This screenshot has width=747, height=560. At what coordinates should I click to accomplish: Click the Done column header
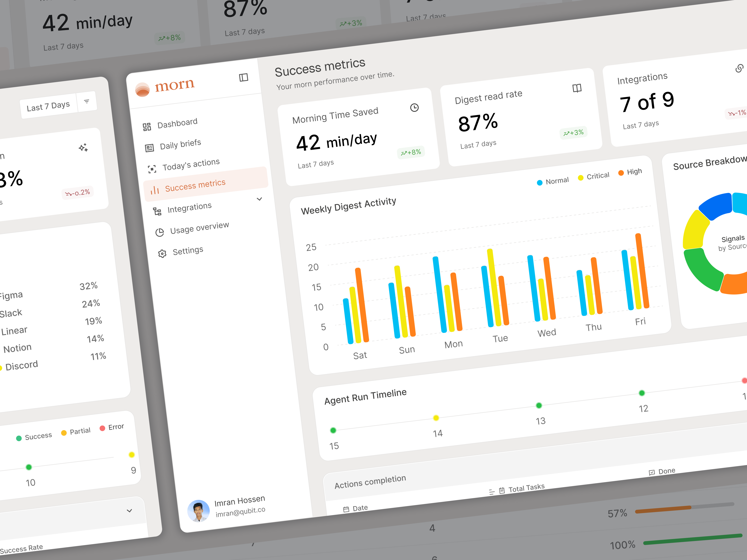(x=662, y=472)
